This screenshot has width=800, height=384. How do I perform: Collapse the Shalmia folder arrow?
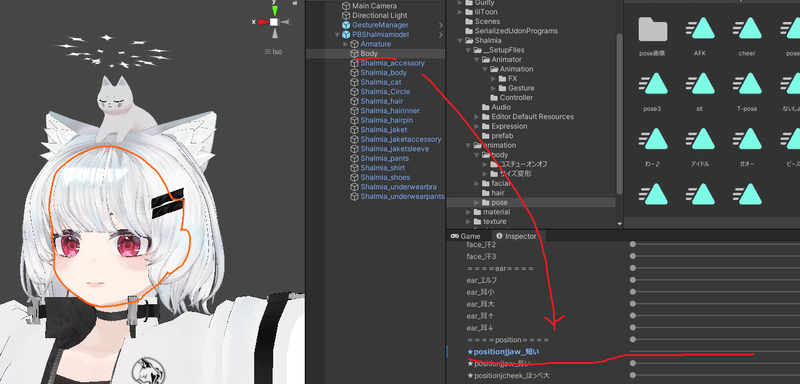pyautogui.click(x=460, y=40)
